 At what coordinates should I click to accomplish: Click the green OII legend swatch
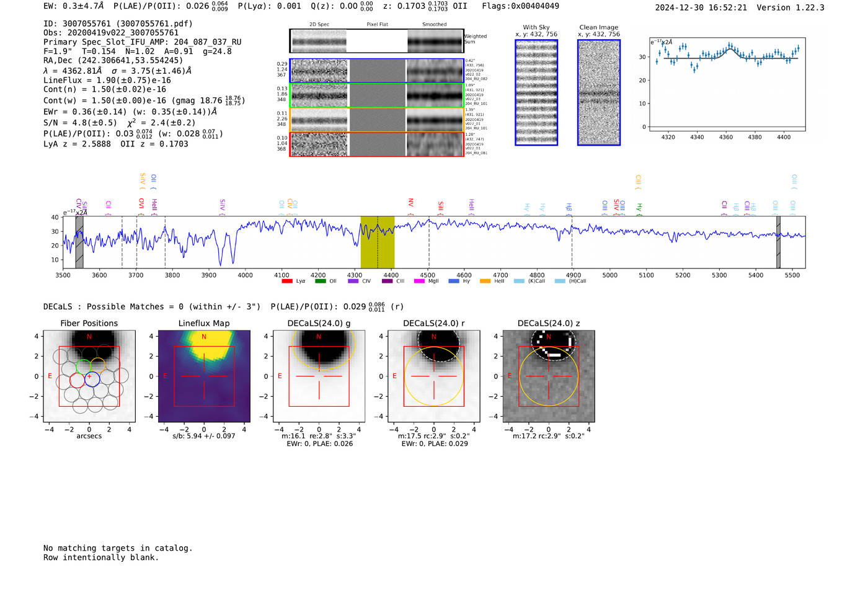click(x=320, y=282)
